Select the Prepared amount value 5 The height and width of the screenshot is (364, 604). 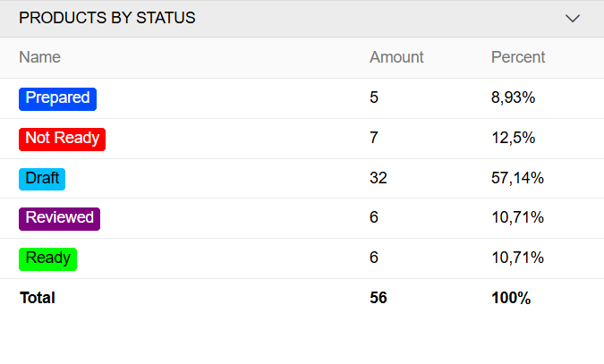(x=374, y=98)
